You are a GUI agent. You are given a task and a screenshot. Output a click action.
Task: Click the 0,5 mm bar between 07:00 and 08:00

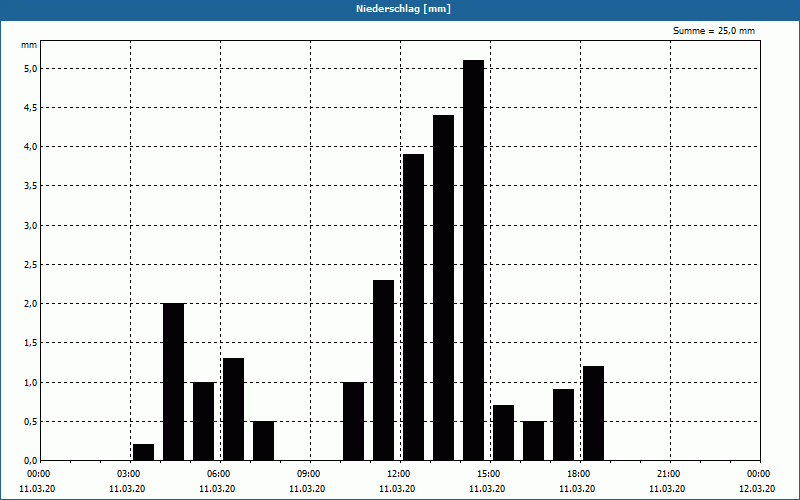(263, 441)
